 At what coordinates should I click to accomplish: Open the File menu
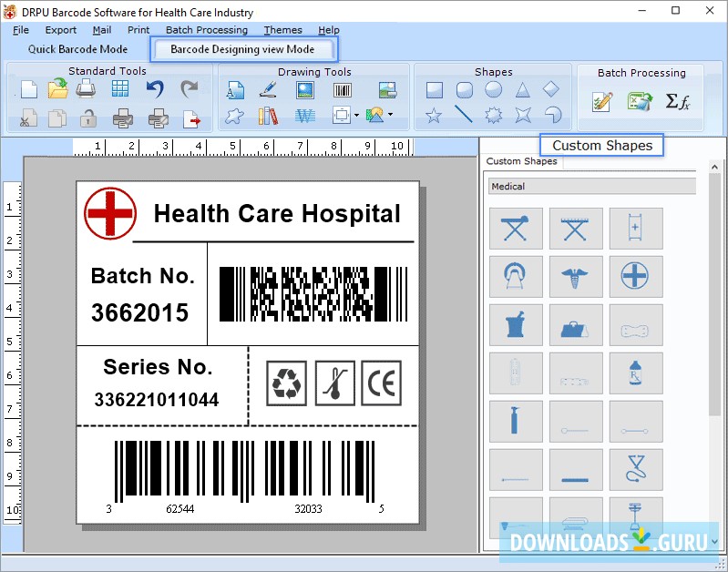point(21,30)
